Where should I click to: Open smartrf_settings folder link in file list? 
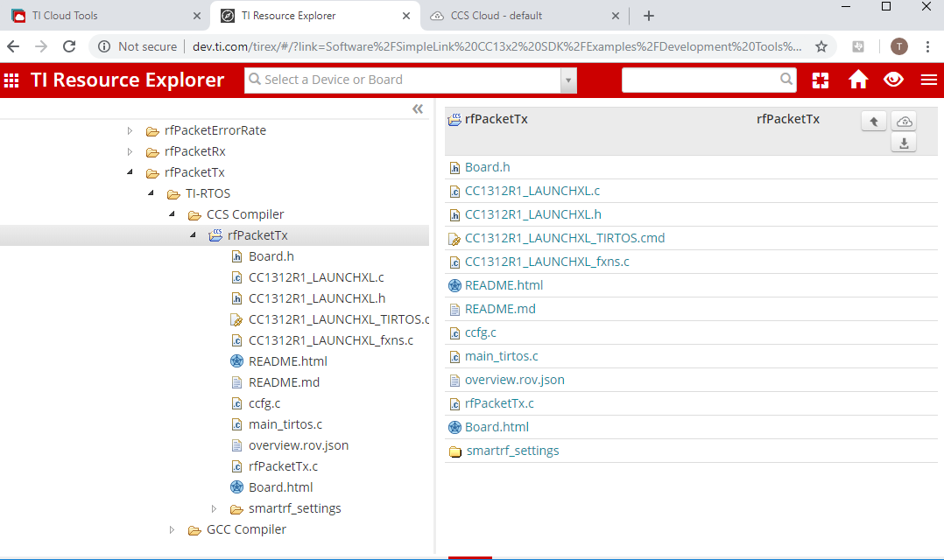tap(512, 451)
